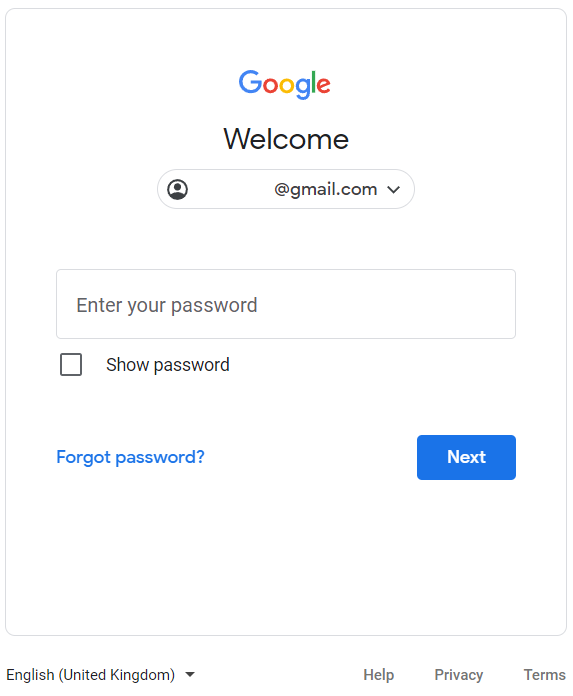Click the @gmail.com email text

pos(326,190)
